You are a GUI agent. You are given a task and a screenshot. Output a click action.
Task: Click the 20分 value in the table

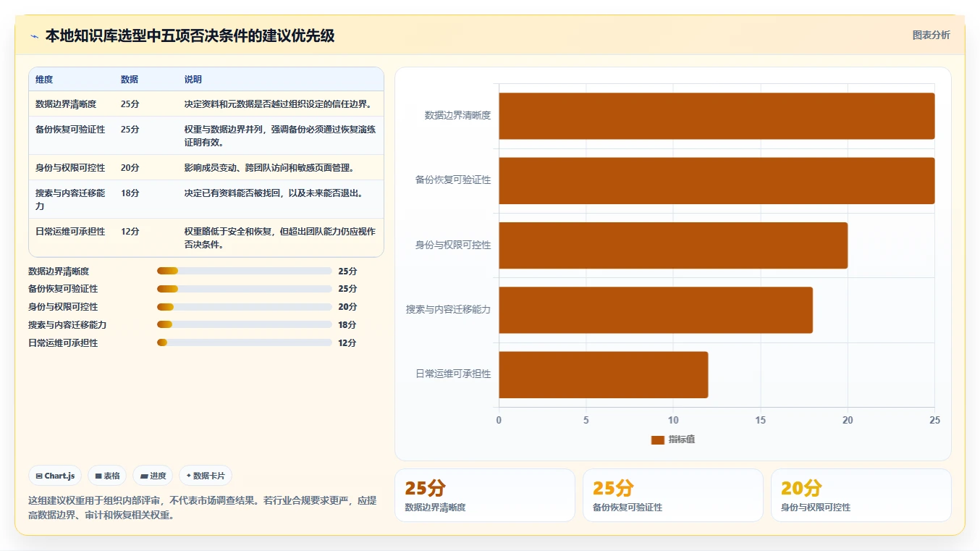pyautogui.click(x=130, y=168)
